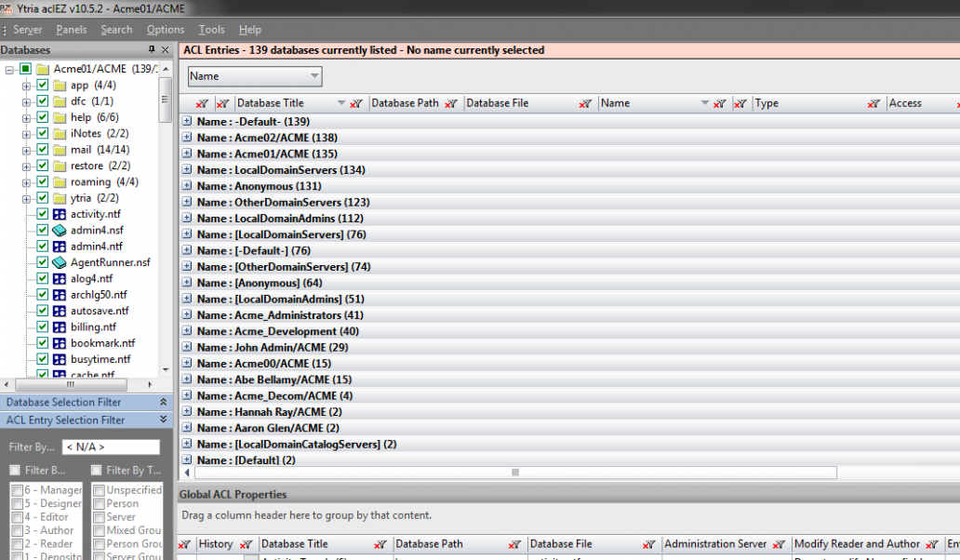Click the filter icon beside Database Title header
This screenshot has width=960, height=560.
point(355,104)
